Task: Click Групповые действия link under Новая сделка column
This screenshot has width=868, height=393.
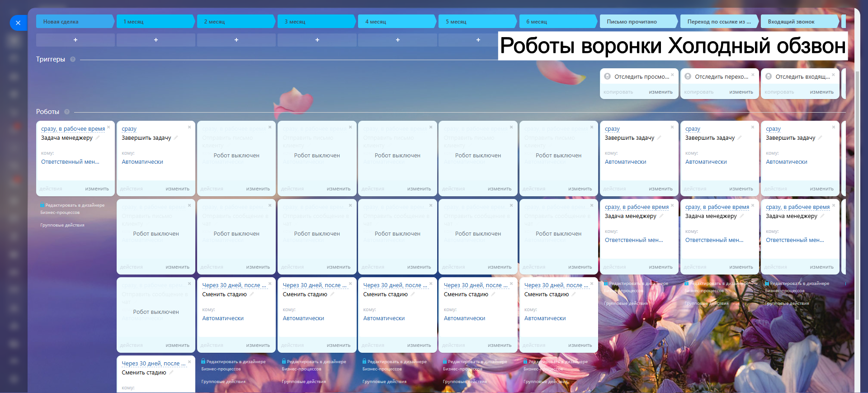Action: (62, 225)
